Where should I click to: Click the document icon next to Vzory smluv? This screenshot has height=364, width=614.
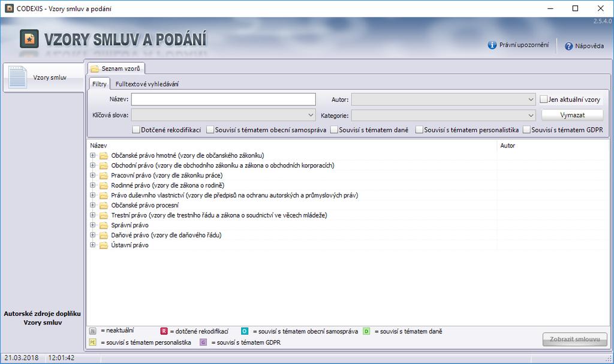pyautogui.click(x=17, y=77)
